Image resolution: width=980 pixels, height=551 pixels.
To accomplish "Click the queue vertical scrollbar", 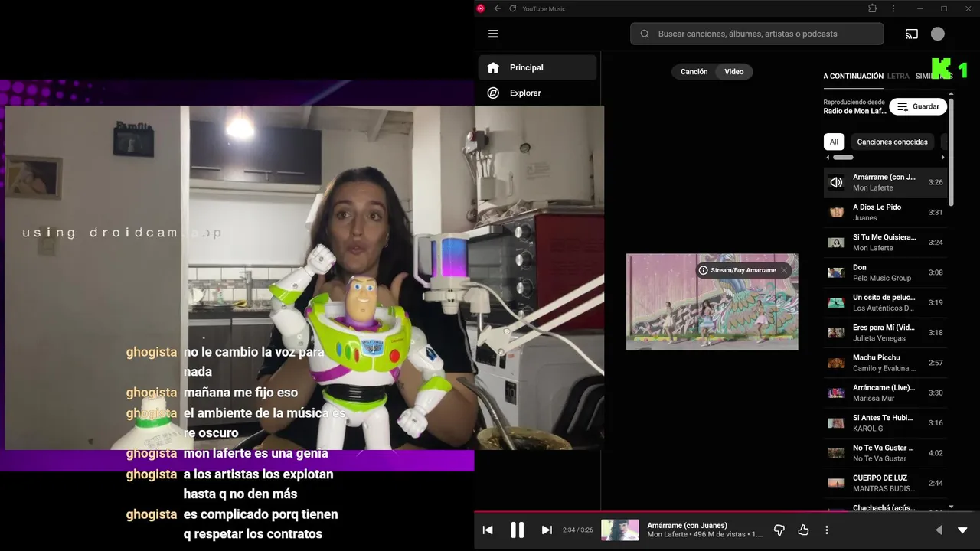I will point(951,152).
